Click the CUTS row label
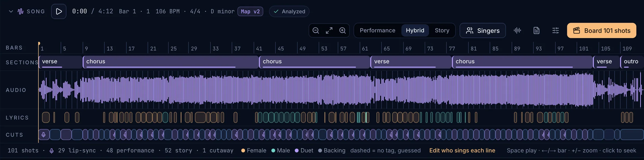The image size is (644, 160). tap(14, 135)
